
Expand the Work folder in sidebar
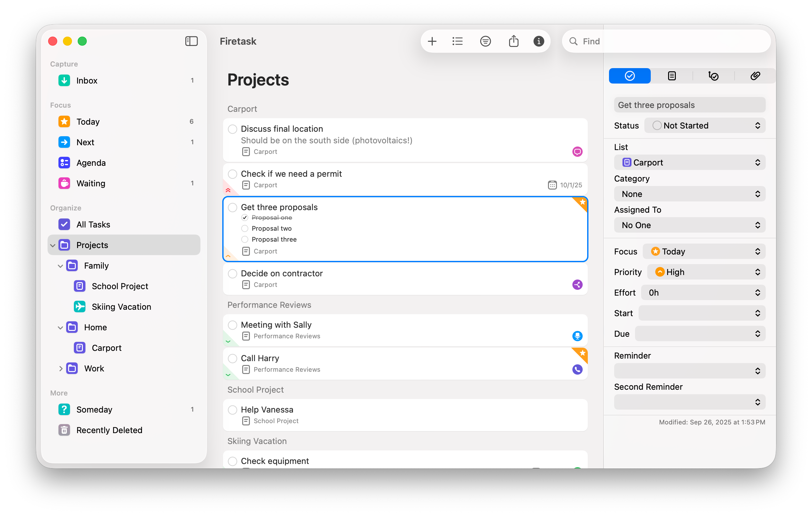pyautogui.click(x=60, y=369)
